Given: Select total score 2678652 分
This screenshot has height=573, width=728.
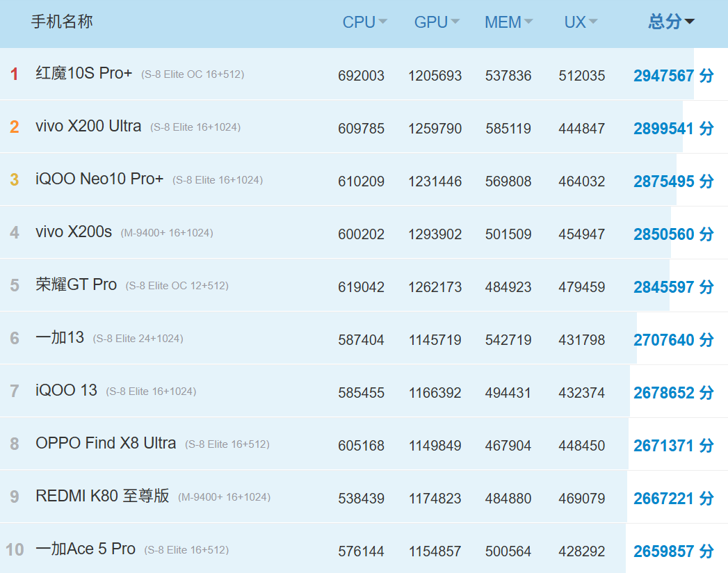Looking at the screenshot, I should 674,394.
